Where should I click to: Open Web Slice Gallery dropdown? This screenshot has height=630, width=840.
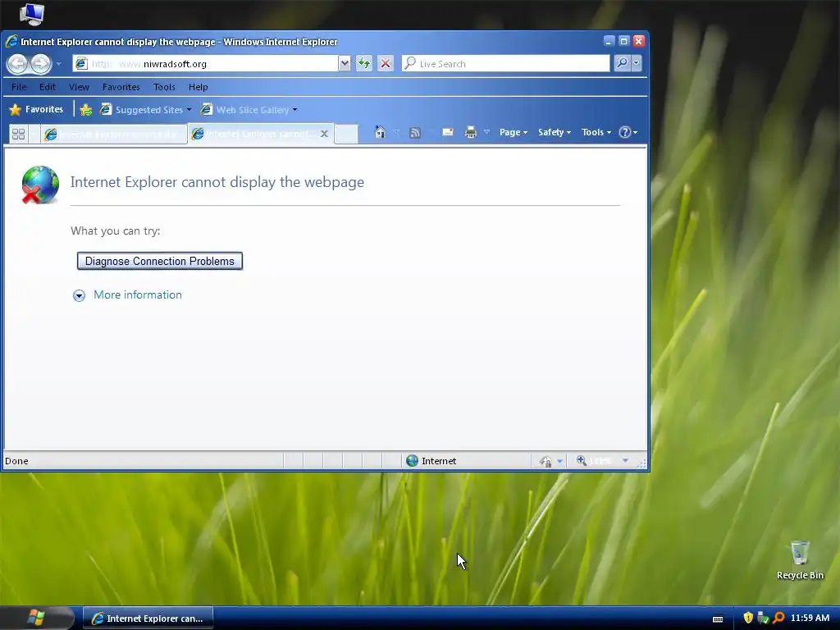coord(249,110)
